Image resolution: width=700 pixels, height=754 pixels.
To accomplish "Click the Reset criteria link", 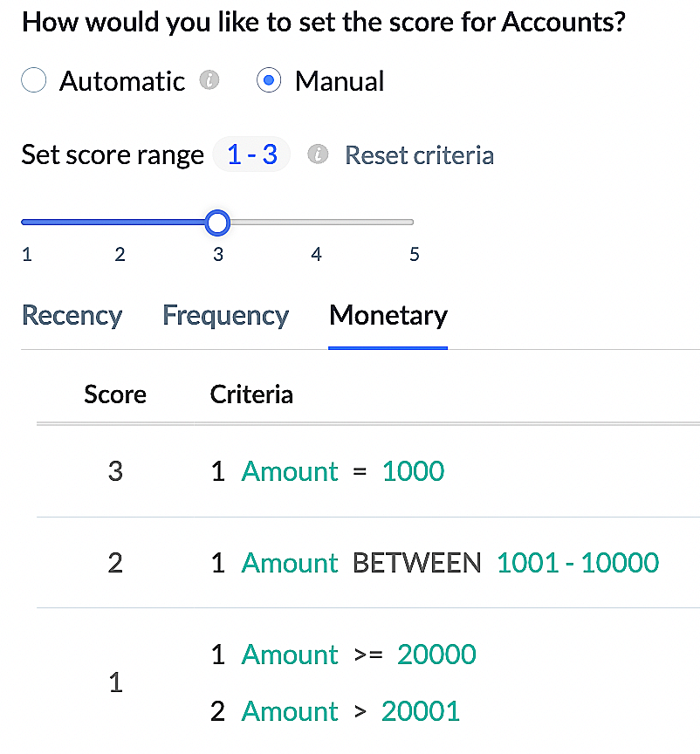I will click(x=420, y=155).
